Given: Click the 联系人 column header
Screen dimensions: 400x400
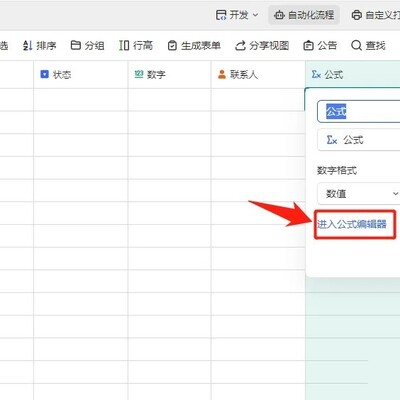Looking at the screenshot, I should pos(258,74).
